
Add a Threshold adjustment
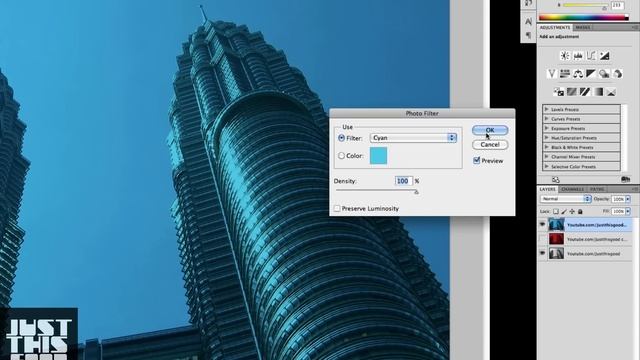pyautogui.click(x=585, y=92)
